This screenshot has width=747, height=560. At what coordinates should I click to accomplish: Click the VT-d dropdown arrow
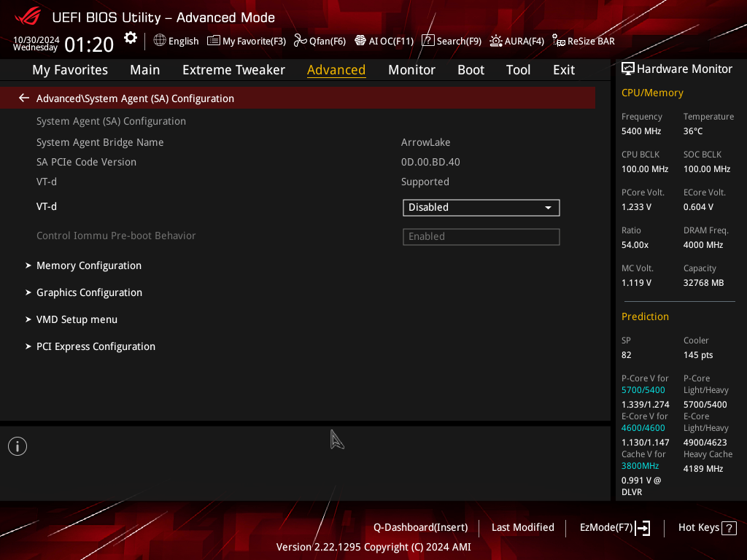[x=549, y=208]
